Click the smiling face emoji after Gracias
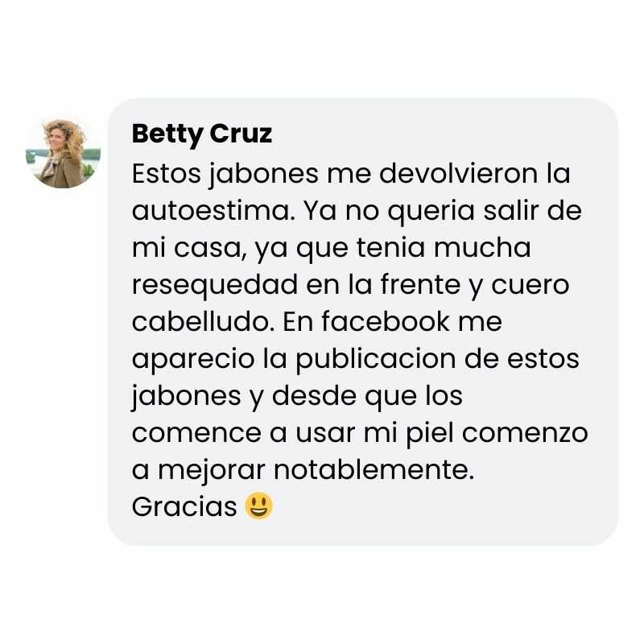 (258, 506)
